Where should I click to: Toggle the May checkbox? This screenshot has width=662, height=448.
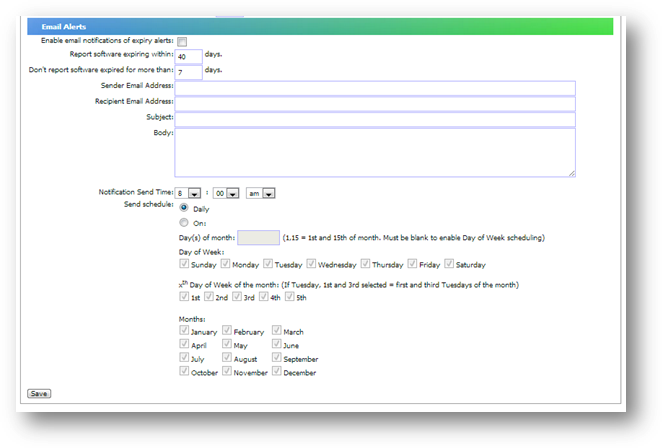point(227,344)
